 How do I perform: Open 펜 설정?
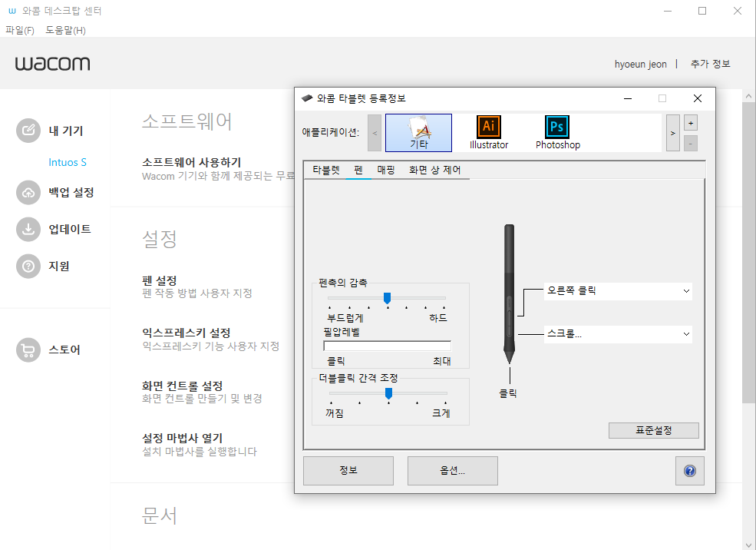(159, 280)
